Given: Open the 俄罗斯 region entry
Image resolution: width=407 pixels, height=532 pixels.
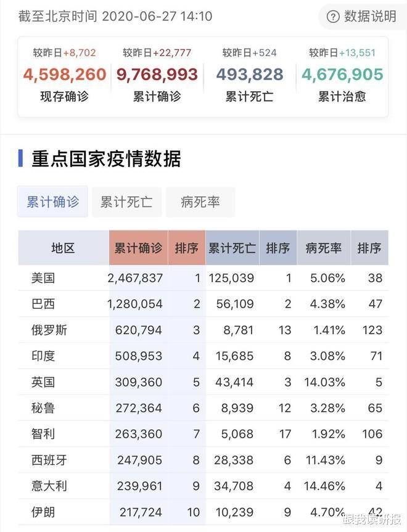Looking at the screenshot, I should 49,330.
